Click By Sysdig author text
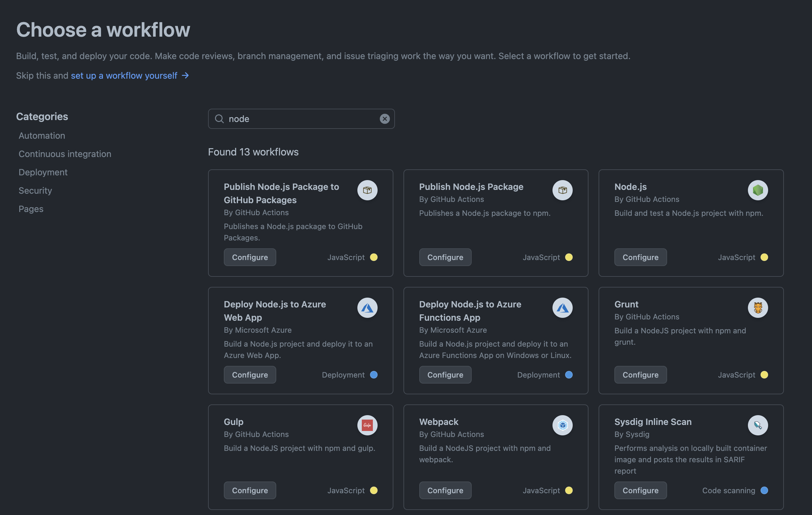The width and height of the screenshot is (812, 515). (632, 434)
